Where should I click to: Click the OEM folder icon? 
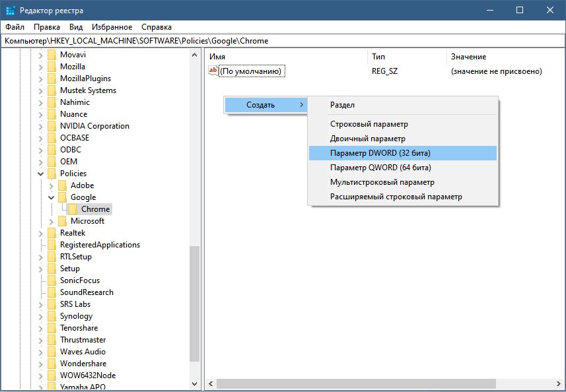coord(52,162)
